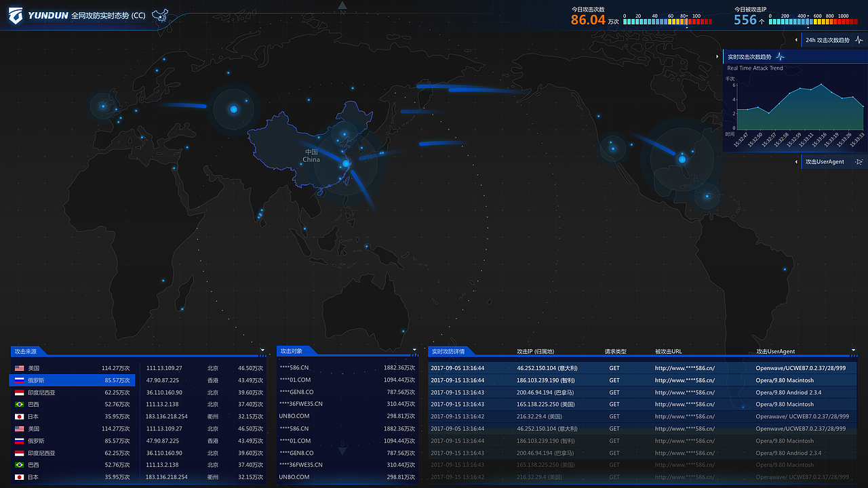Image resolution: width=868 pixels, height=488 pixels.
Task: Click the 全网攻防实时态势 (CC) title
Action: 108,16
